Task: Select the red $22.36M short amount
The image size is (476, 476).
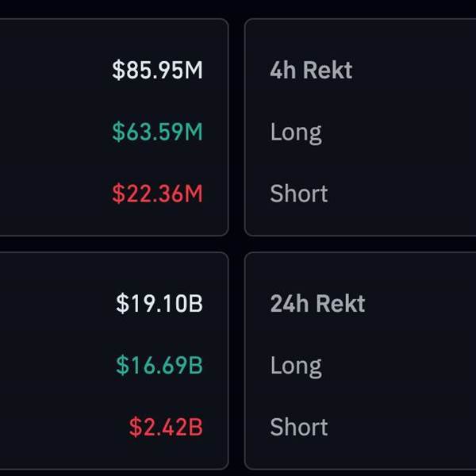Action: click(157, 194)
